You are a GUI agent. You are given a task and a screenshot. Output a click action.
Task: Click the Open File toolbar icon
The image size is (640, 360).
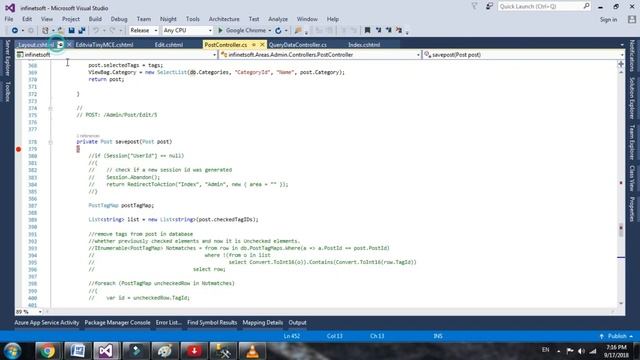[60, 30]
